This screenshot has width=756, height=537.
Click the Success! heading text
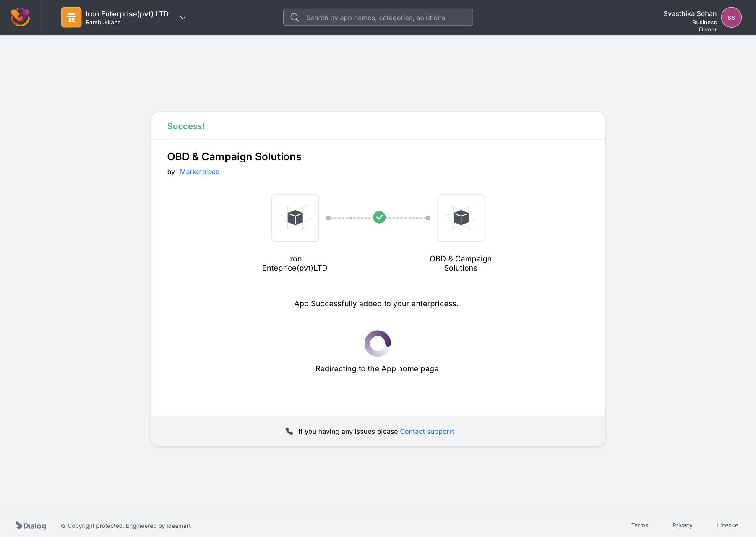[x=186, y=126]
